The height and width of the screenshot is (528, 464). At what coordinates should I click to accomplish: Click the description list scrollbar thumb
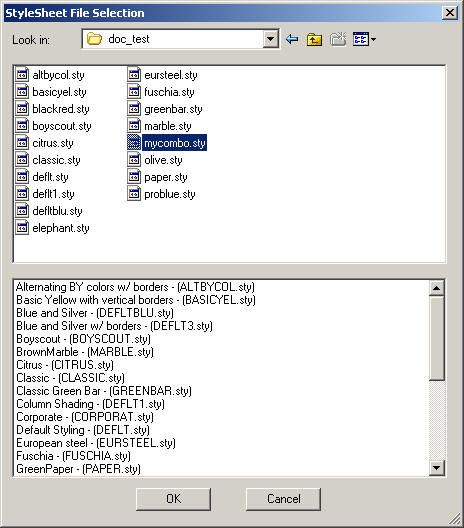click(437, 338)
